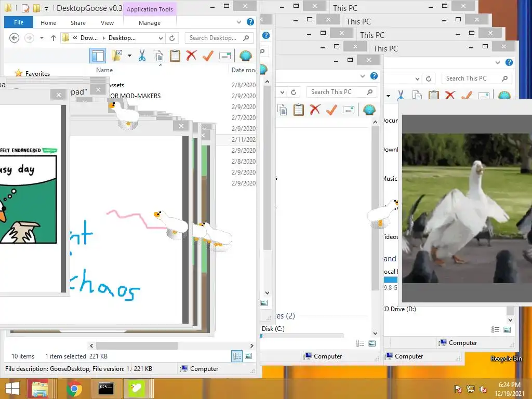Click the Action Center flag icon in the tray
Image resolution: width=532 pixels, height=399 pixels.
[x=458, y=389]
